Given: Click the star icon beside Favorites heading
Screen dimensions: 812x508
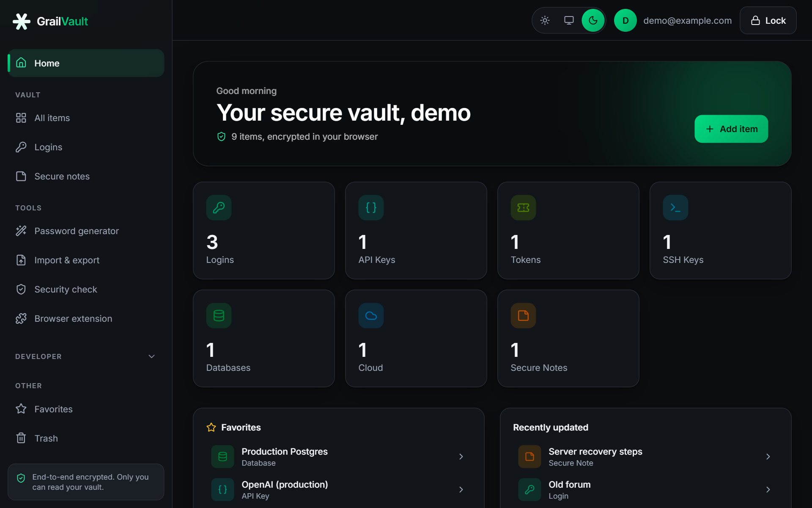Looking at the screenshot, I should pos(211,428).
